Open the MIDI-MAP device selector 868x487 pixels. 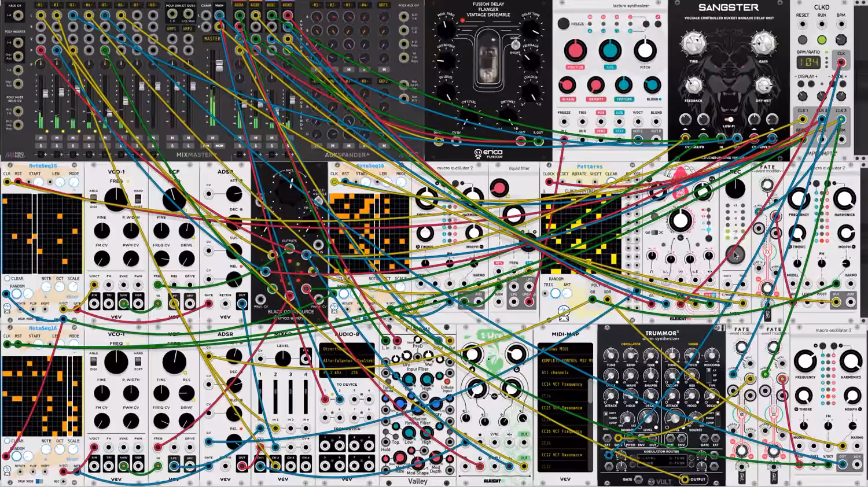pos(565,360)
